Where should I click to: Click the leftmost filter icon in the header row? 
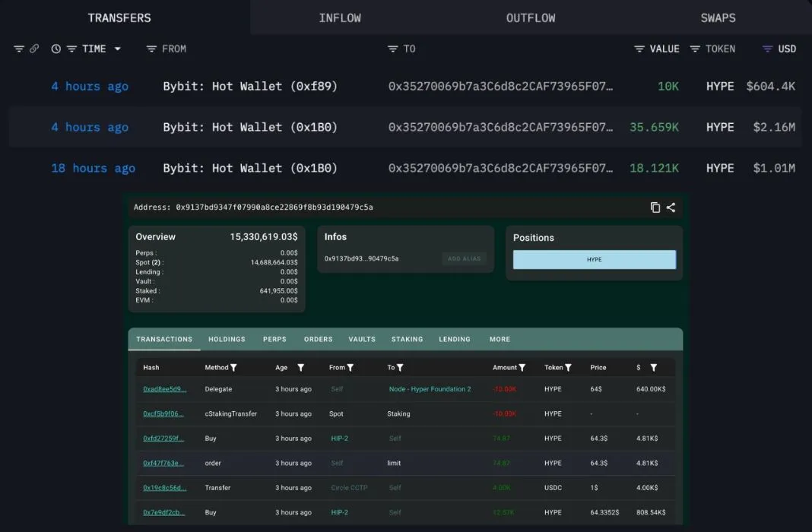19,49
